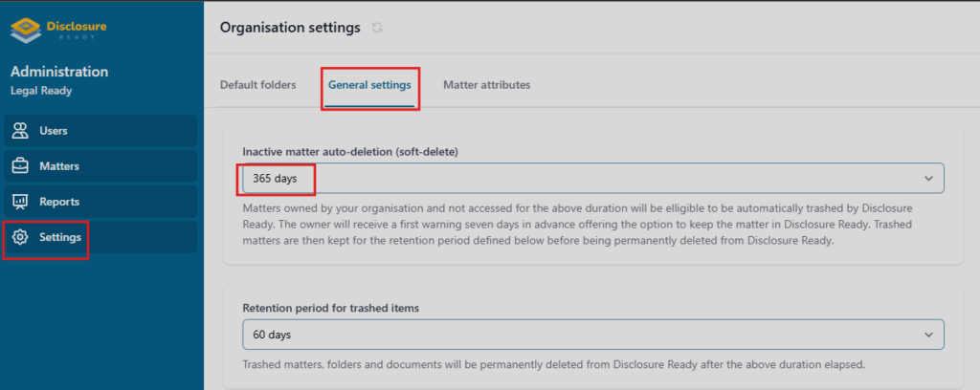Expand the inactive matter auto-deletion chevron

(x=928, y=179)
